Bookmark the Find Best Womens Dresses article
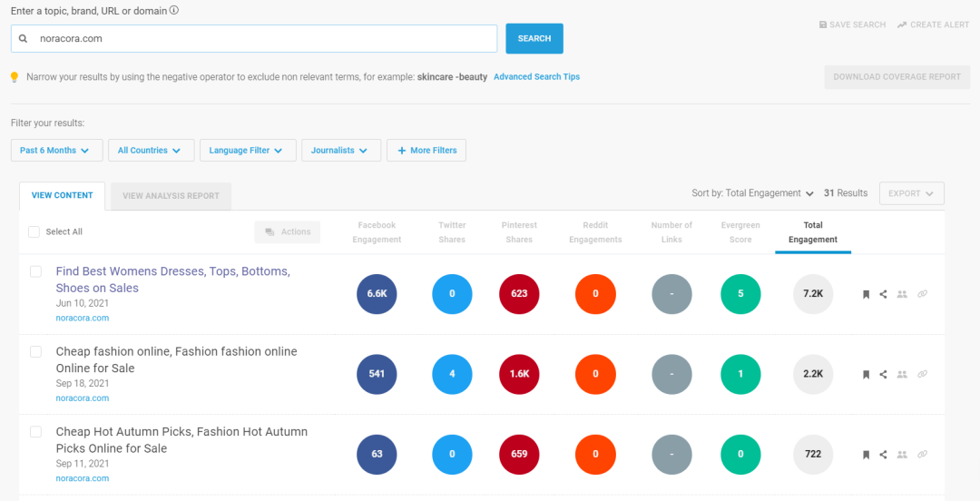This screenshot has height=501, width=980. (x=867, y=295)
